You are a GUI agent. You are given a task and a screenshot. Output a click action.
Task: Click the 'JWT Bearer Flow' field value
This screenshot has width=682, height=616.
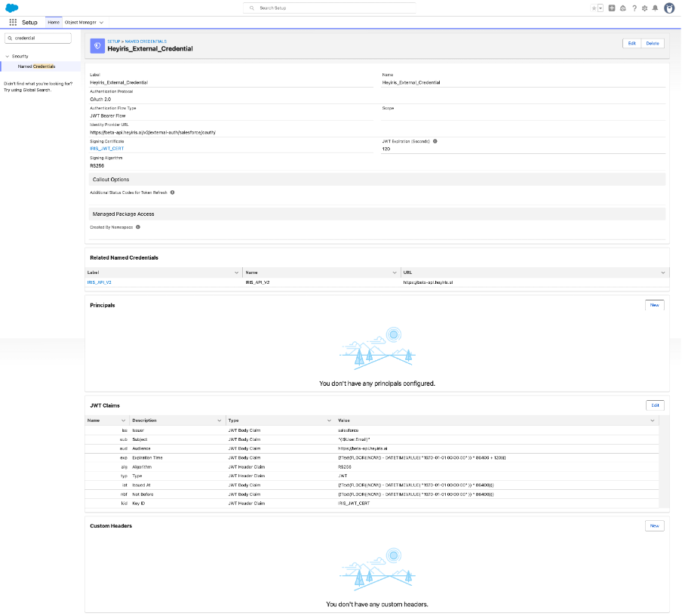[x=108, y=115]
